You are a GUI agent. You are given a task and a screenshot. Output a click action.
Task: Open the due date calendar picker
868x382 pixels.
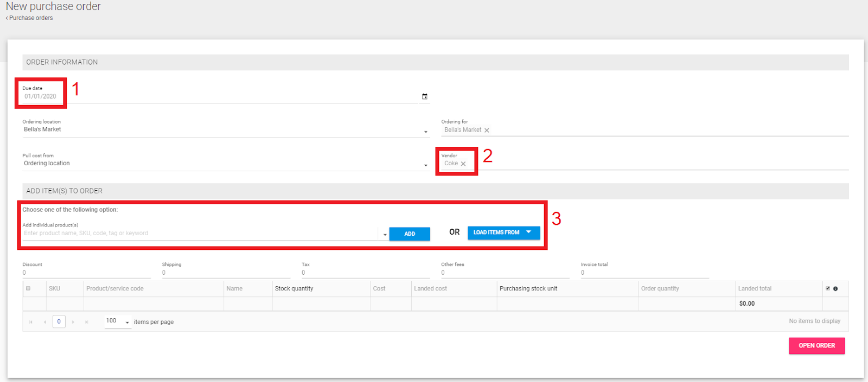425,96
